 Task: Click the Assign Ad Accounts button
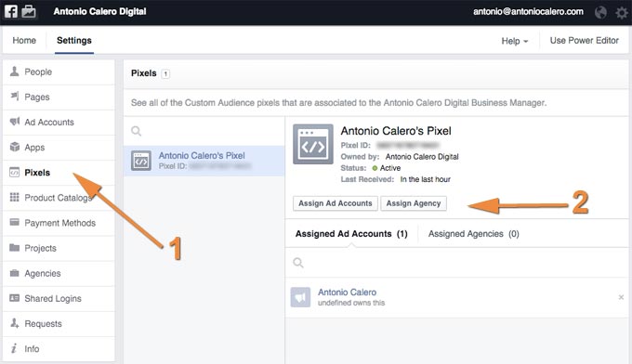[x=336, y=203]
